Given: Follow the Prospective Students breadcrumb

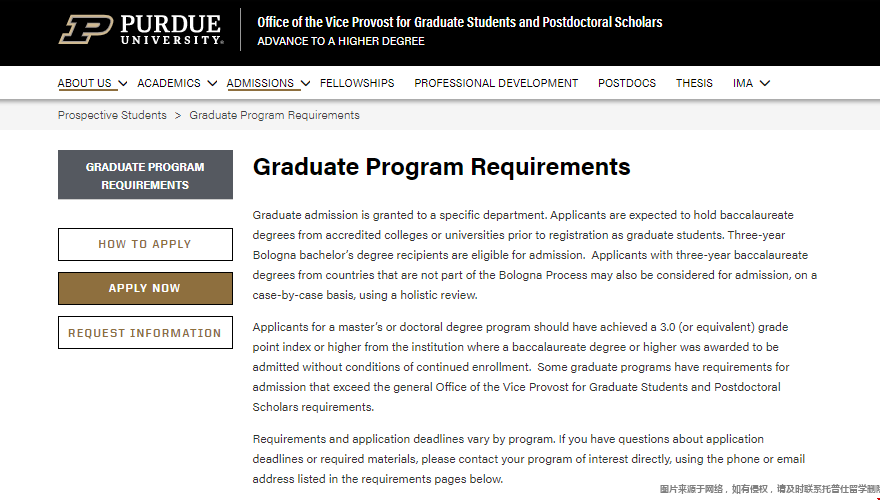Looking at the screenshot, I should 112,115.
